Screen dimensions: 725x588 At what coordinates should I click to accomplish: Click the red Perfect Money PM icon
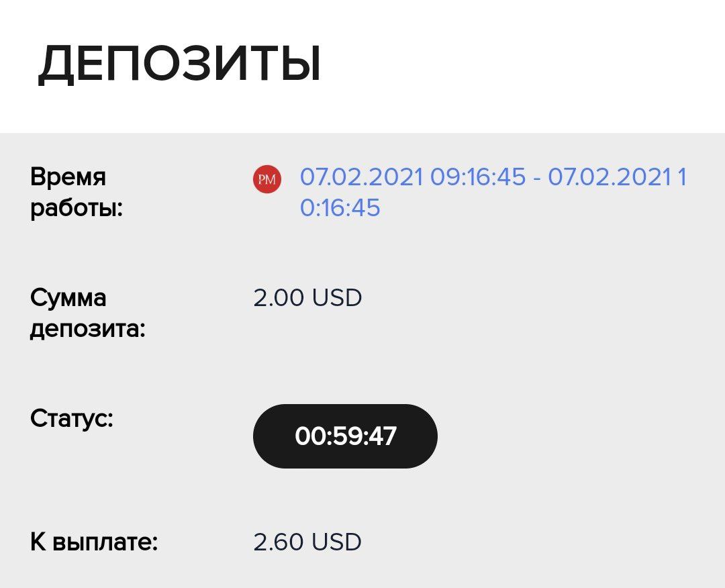coord(267,179)
